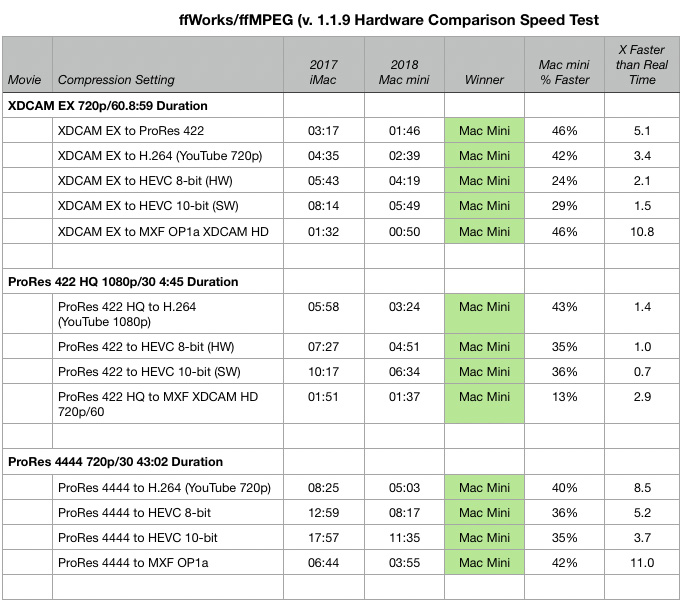Click the 11.0 real-time speed cell

[x=642, y=562]
